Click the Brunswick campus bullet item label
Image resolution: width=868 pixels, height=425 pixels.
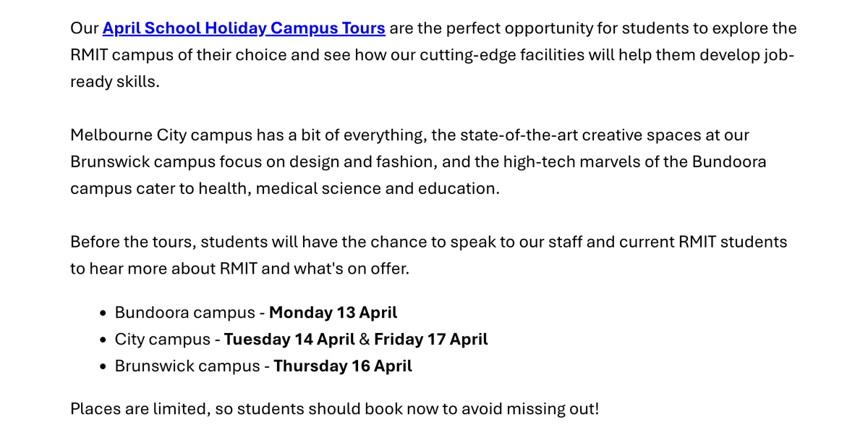point(187,366)
